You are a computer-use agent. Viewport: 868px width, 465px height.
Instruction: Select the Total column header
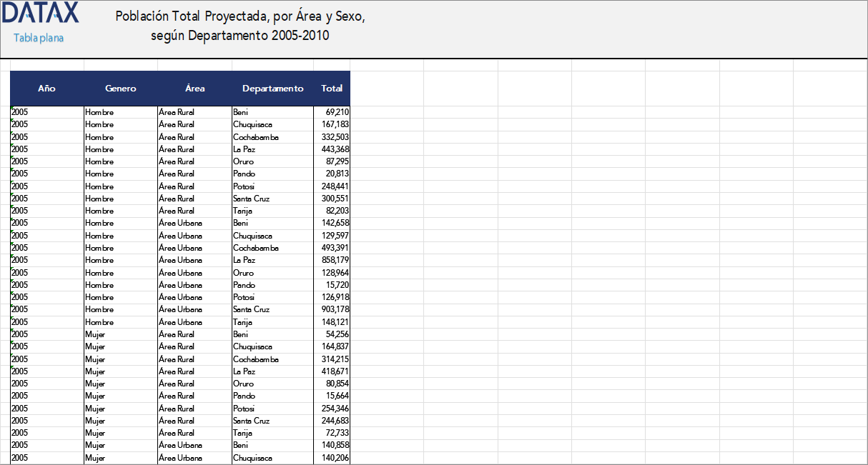pyautogui.click(x=332, y=88)
